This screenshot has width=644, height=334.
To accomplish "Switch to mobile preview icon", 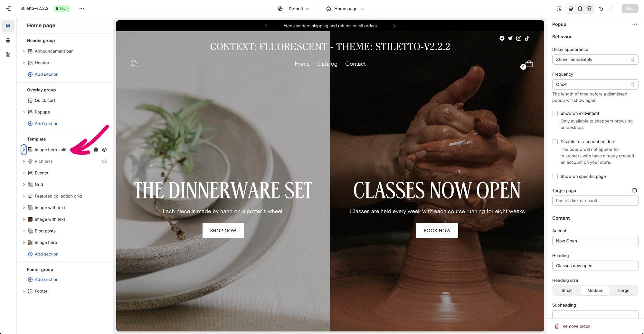I will point(580,9).
